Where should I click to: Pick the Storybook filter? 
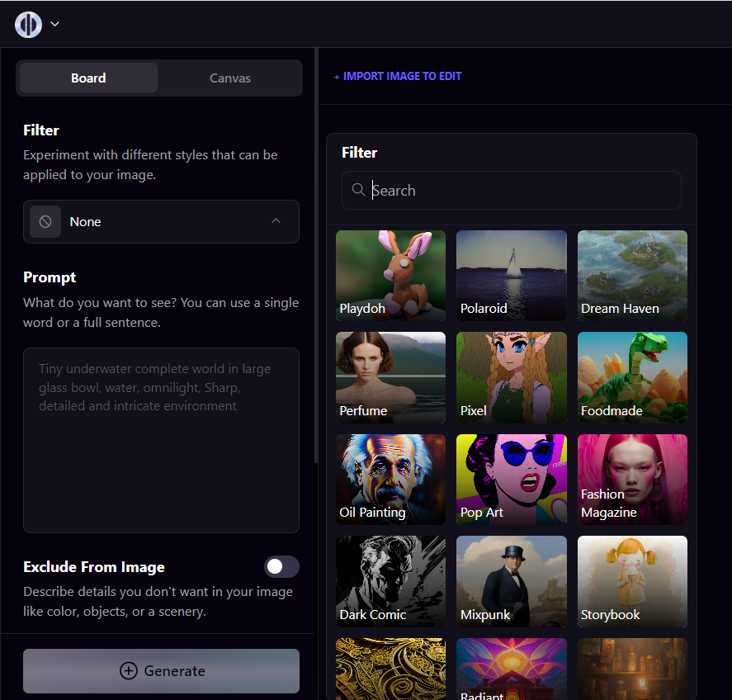point(632,581)
